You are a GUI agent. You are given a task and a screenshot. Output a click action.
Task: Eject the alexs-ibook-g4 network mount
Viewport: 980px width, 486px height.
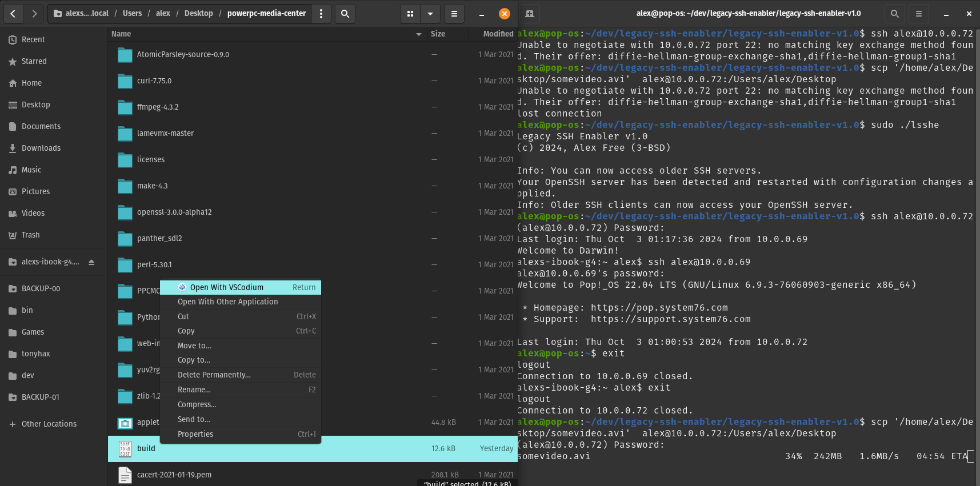pyautogui.click(x=91, y=262)
